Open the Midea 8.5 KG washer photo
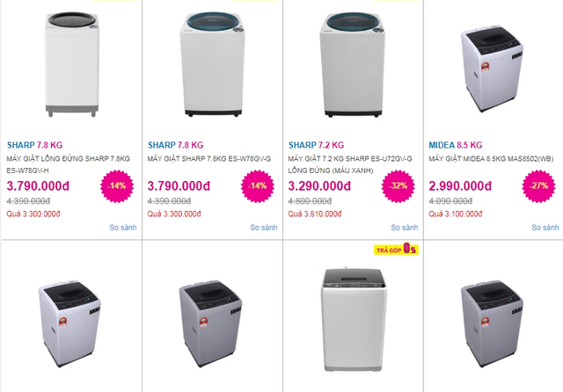The height and width of the screenshot is (392, 563). click(x=493, y=67)
